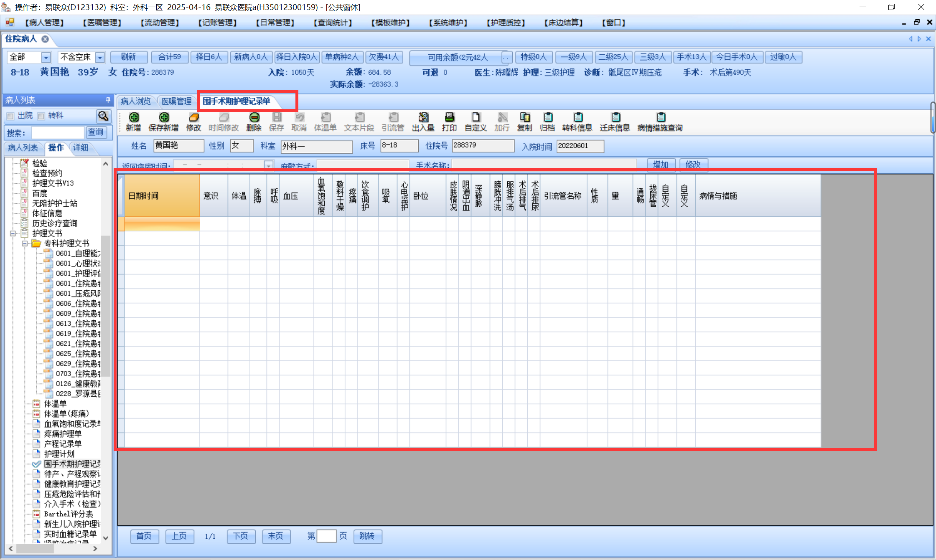
Task: Click the 修改 (edit) eraser icon
Action: (193, 118)
